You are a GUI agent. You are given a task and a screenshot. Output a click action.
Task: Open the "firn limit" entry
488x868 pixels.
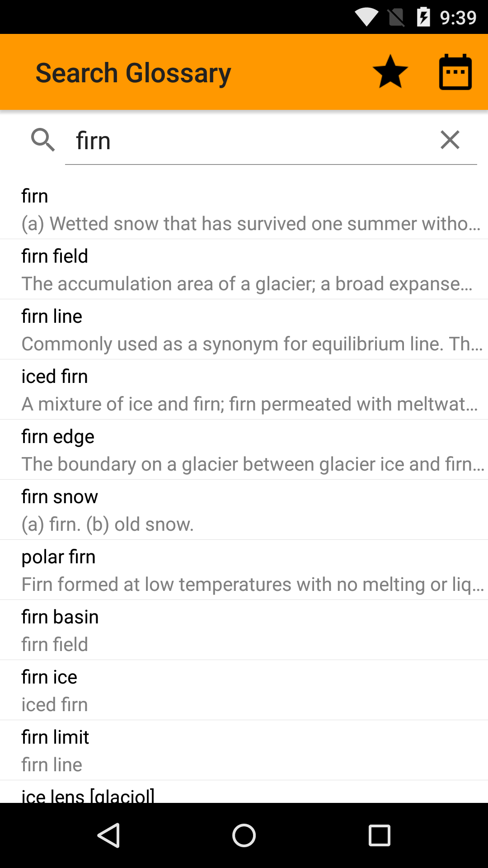[244, 751]
